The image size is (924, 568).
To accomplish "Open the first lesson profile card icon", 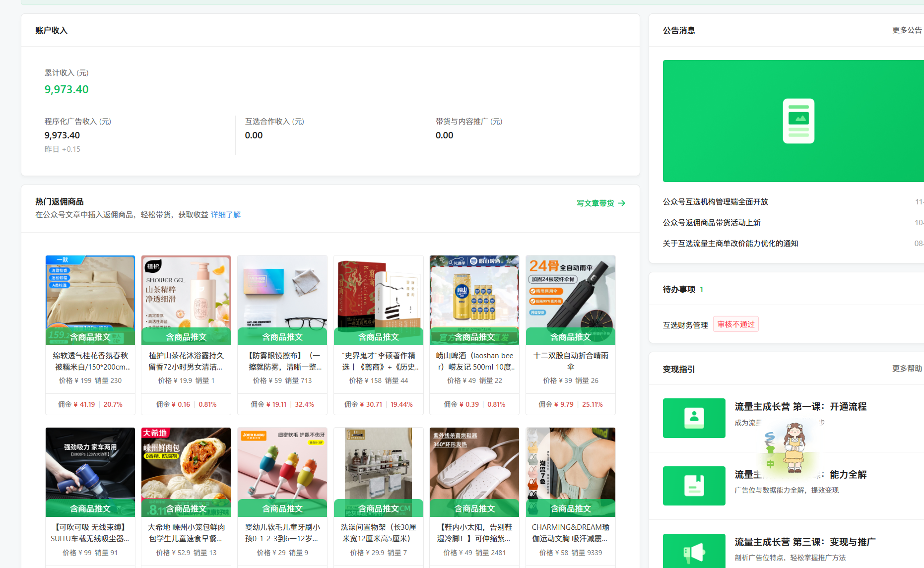I will pos(694,418).
